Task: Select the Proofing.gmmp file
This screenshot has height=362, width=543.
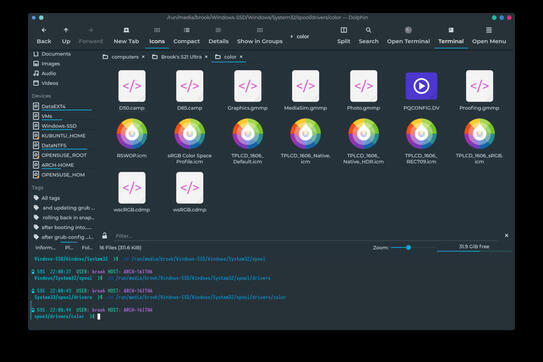Action: click(x=479, y=90)
